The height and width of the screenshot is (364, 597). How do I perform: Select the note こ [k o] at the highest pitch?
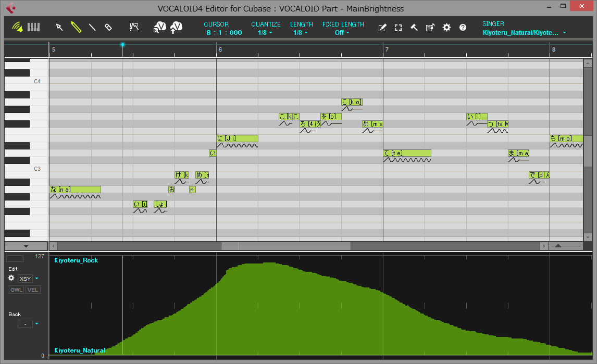(x=352, y=102)
